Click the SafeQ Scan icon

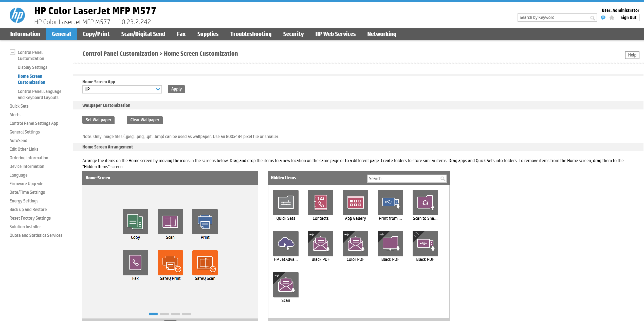pos(205,262)
